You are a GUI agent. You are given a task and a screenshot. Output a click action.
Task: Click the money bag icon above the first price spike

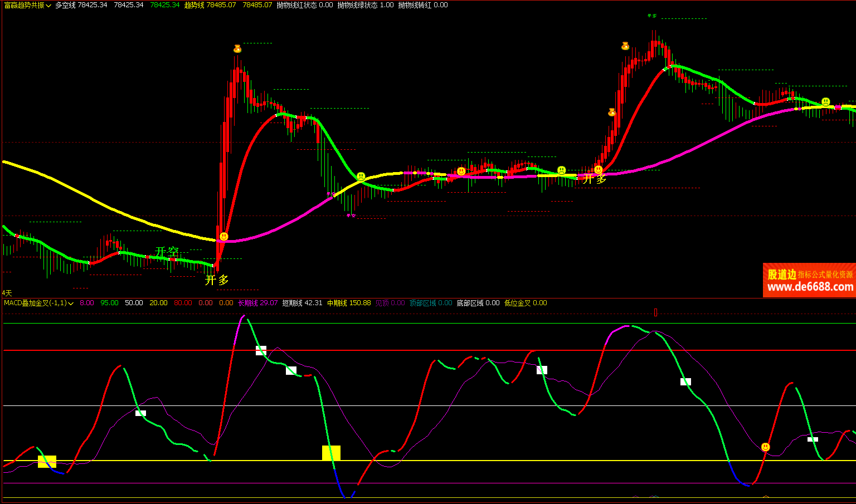point(237,49)
